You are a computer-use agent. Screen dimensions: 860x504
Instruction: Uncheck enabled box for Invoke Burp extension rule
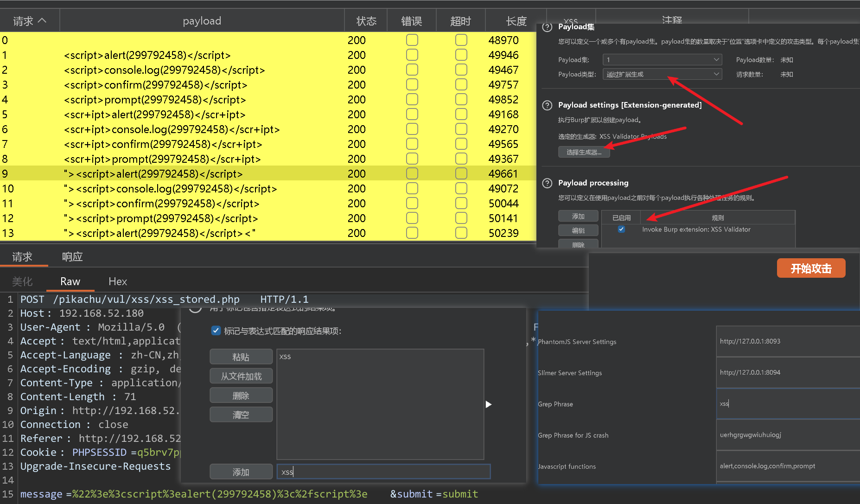pos(621,229)
